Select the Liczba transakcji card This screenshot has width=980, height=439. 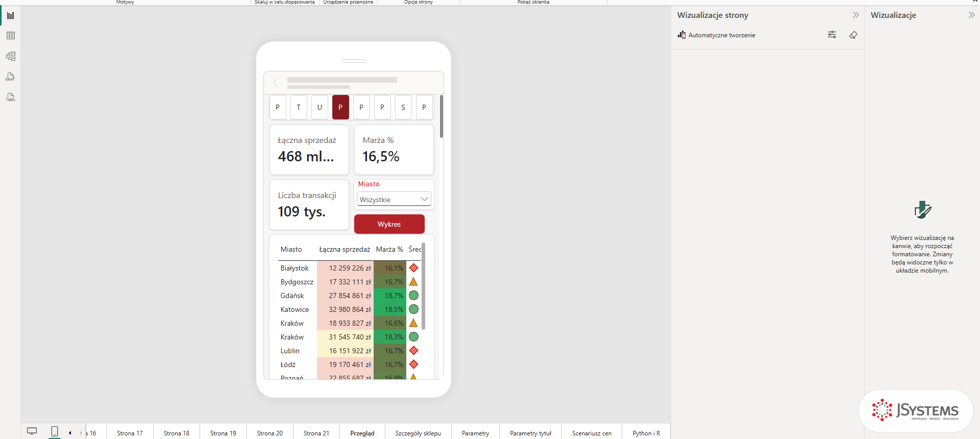309,205
